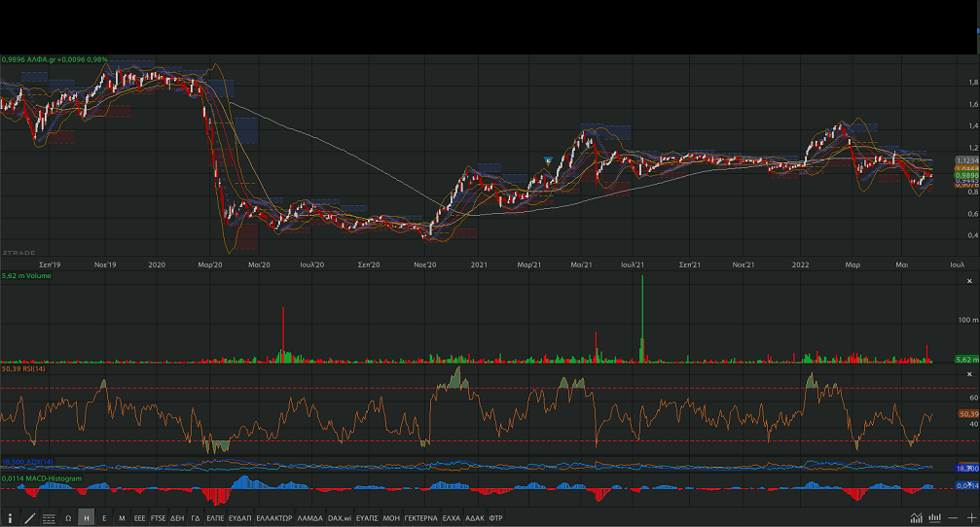Close the RSI(14) indicator panel

(x=967, y=373)
